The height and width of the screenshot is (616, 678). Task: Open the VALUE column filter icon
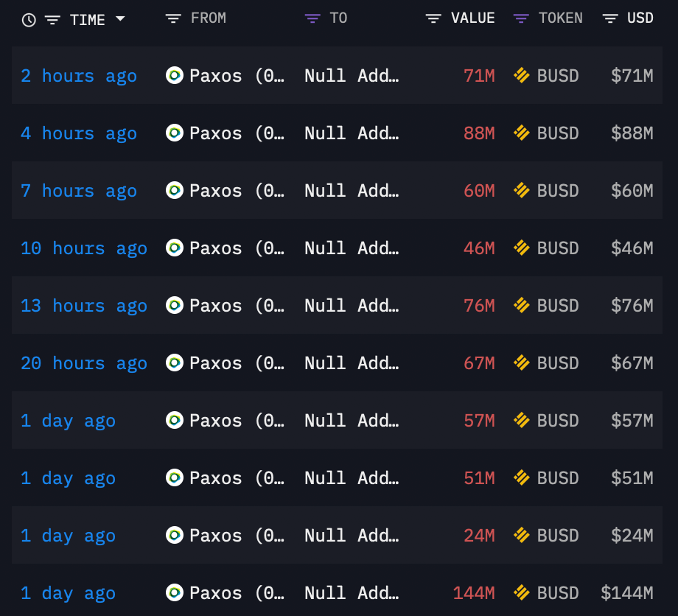[433, 18]
